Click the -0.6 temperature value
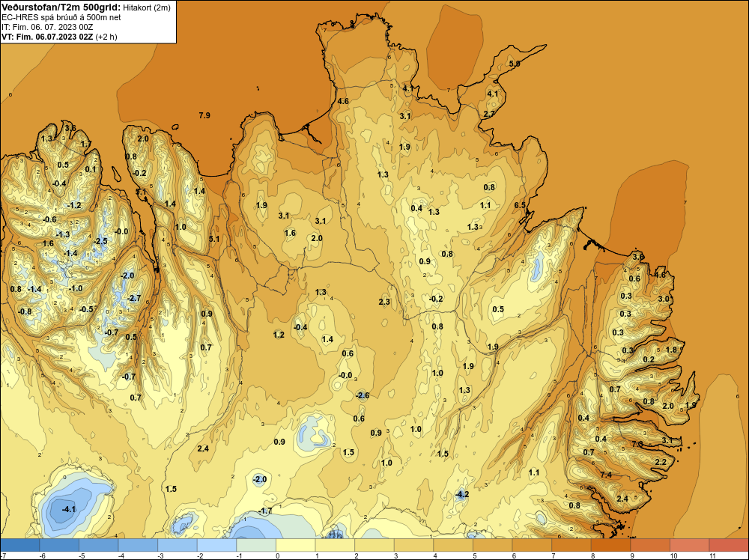The height and width of the screenshot is (560, 749). click(x=49, y=219)
